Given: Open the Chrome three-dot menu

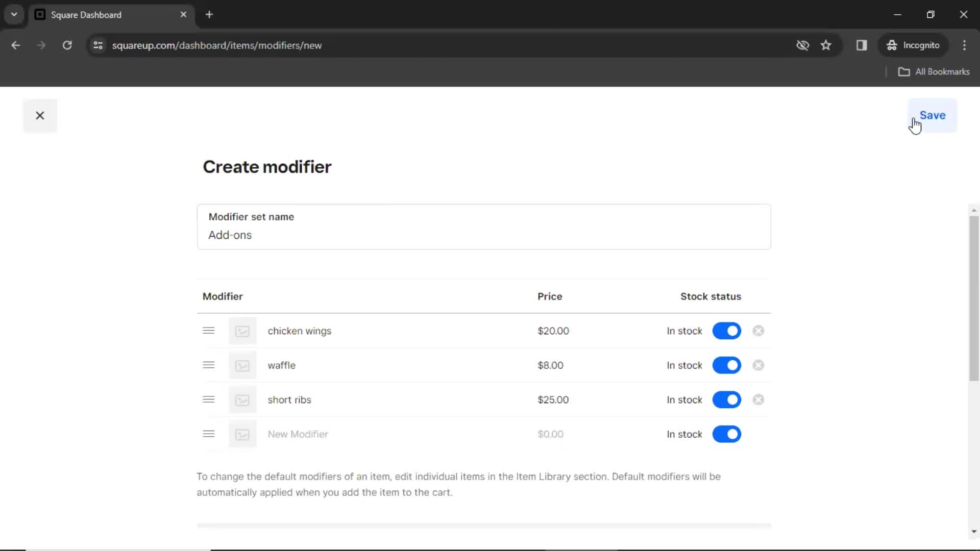Looking at the screenshot, I should pyautogui.click(x=964, y=45).
